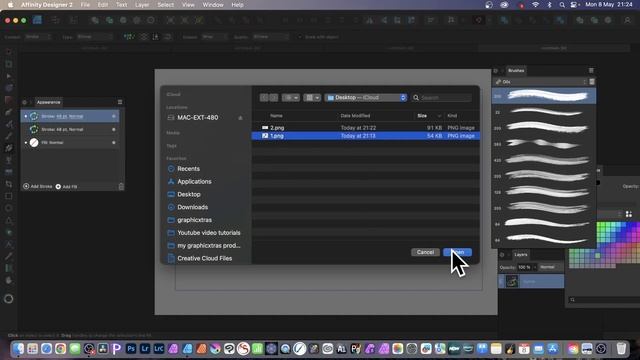Open the Quality Bilinear dropdown

pyautogui.click(x=271, y=37)
